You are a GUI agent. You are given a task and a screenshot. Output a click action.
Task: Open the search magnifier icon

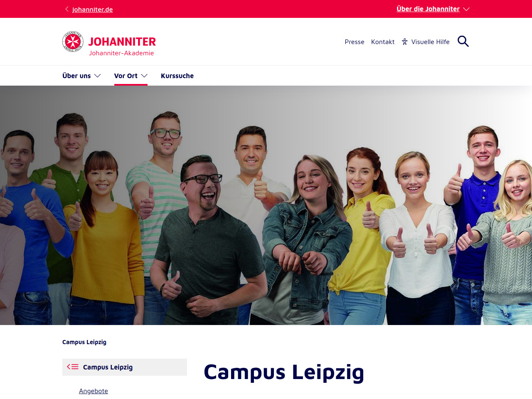(463, 42)
